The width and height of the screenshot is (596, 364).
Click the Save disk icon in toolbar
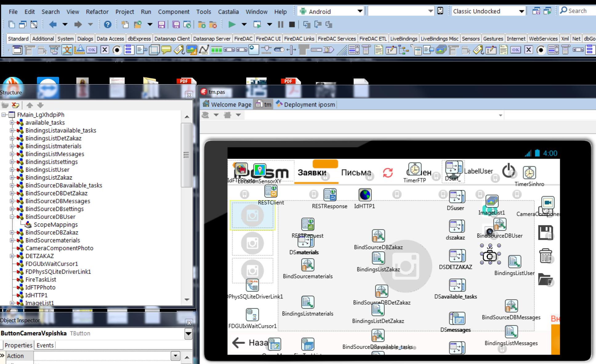pyautogui.click(x=161, y=25)
